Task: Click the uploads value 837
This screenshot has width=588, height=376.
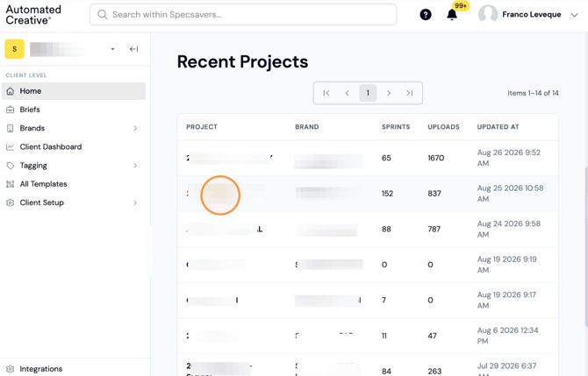Action: click(434, 194)
